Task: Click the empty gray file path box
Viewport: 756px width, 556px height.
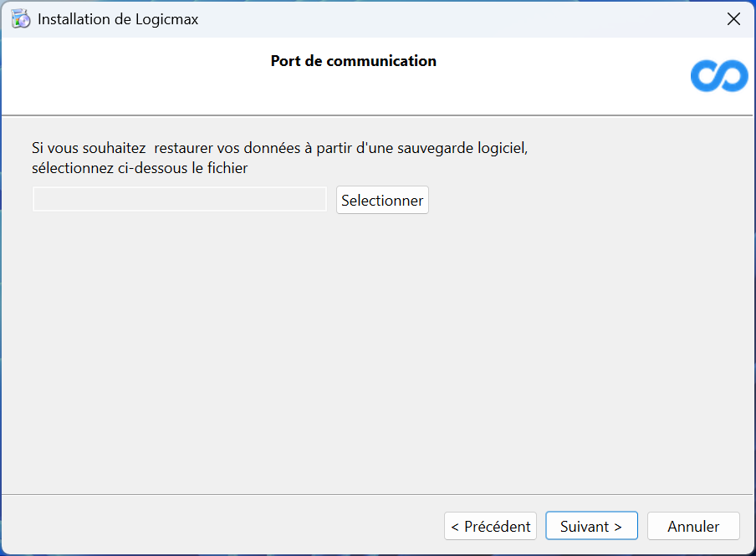Action: (x=179, y=200)
